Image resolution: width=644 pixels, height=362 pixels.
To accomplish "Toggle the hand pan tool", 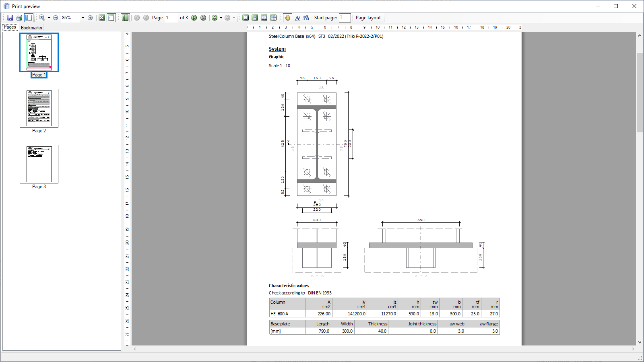I will tap(287, 18).
